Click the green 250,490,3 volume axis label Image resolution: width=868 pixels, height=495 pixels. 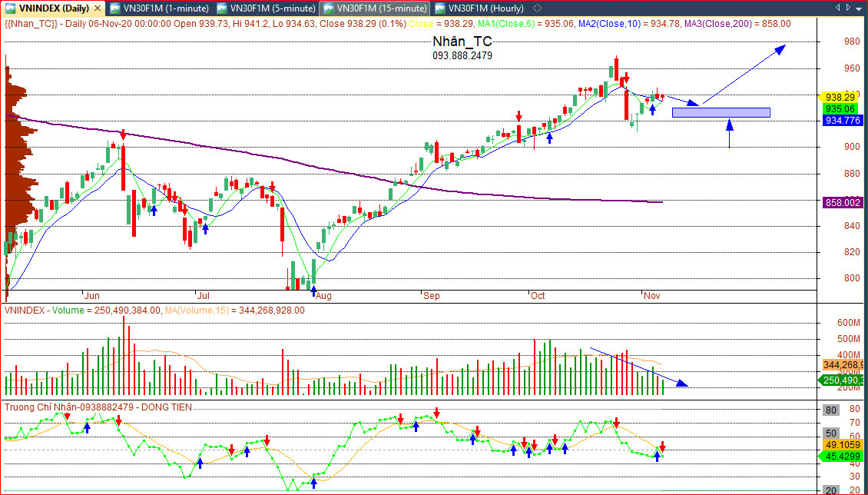point(841,380)
